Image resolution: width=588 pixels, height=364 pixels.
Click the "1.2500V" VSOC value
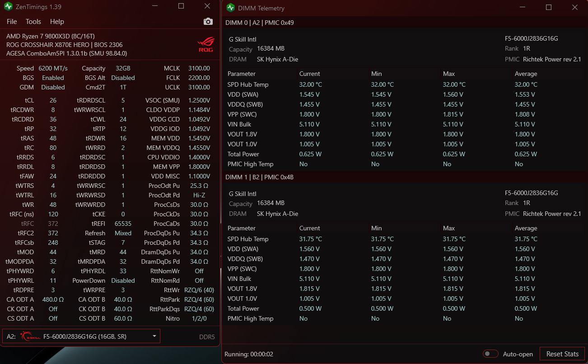click(x=199, y=100)
